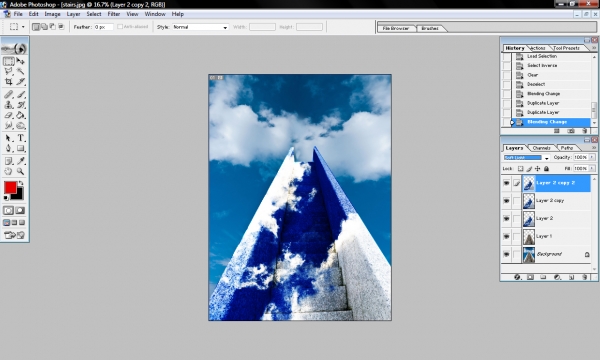The height and width of the screenshot is (360, 600).
Task: Open the File Browser tab
Action: [396, 28]
